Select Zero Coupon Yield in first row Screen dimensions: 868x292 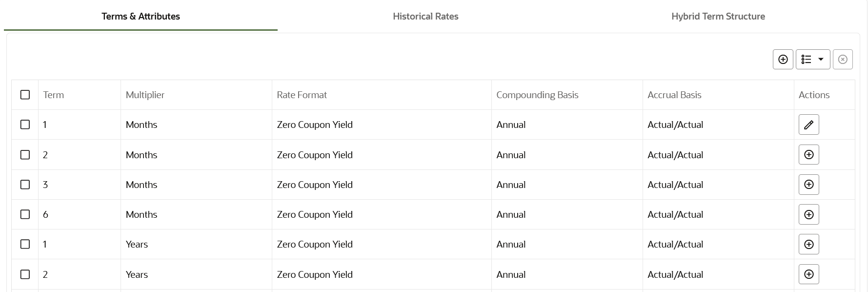(x=315, y=125)
